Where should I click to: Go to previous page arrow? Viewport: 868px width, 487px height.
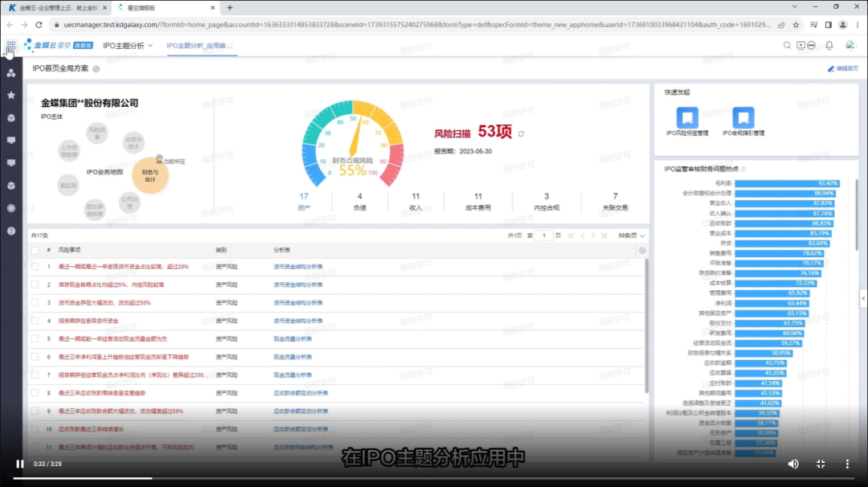583,235
